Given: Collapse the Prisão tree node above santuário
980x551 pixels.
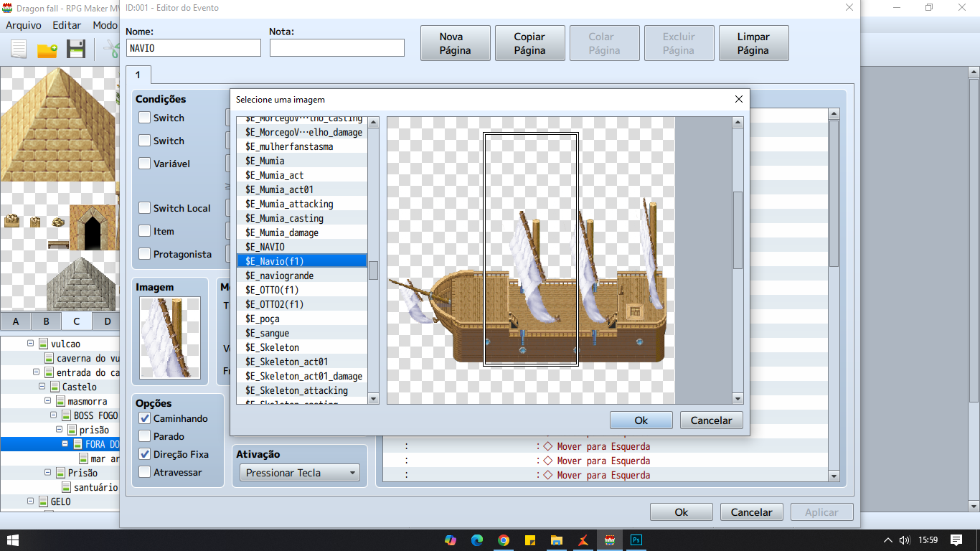Looking at the screenshot, I should (48, 473).
